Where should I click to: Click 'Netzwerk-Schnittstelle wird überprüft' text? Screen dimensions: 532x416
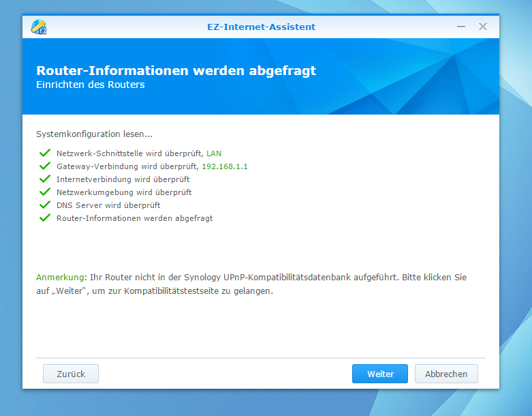130,153
